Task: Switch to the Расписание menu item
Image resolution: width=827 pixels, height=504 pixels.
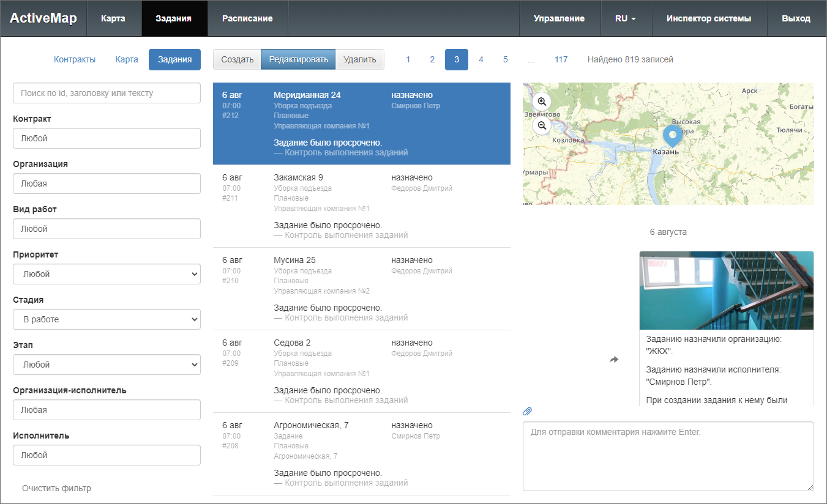Action: pyautogui.click(x=247, y=18)
